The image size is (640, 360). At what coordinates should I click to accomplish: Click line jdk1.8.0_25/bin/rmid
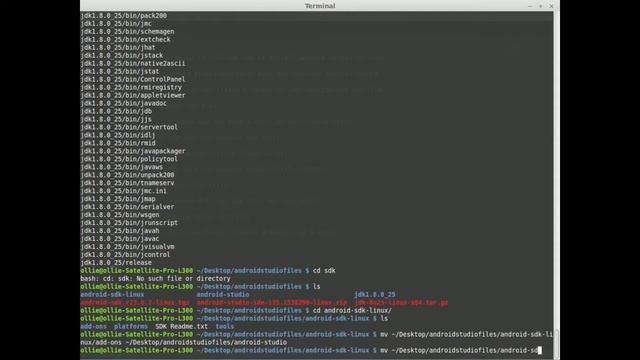pyautogui.click(x=118, y=143)
